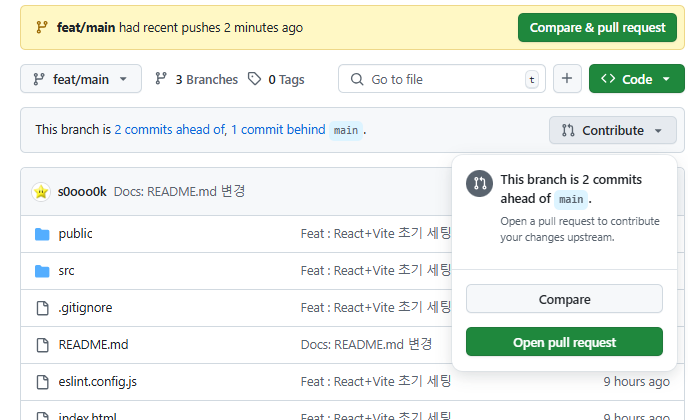View the 3 Branches link

196,79
